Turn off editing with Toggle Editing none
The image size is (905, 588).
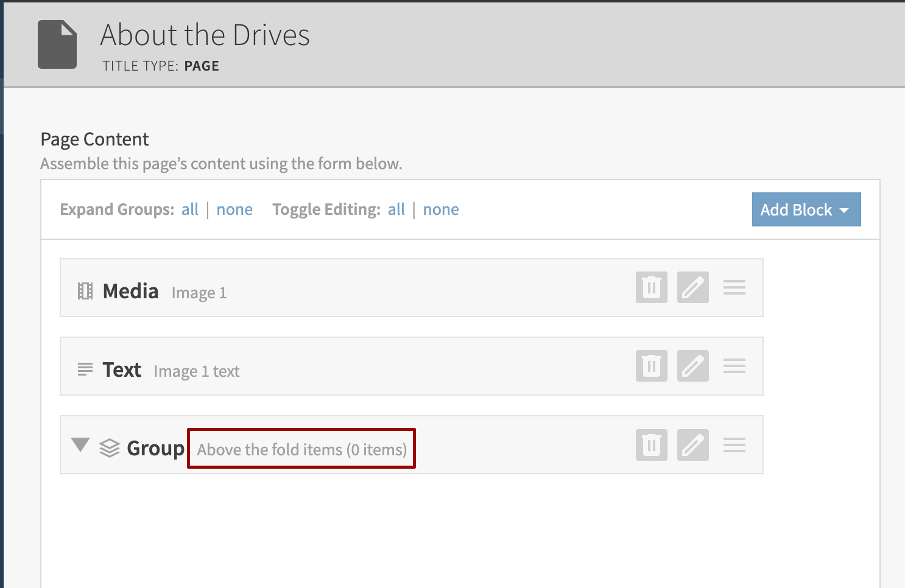(441, 209)
